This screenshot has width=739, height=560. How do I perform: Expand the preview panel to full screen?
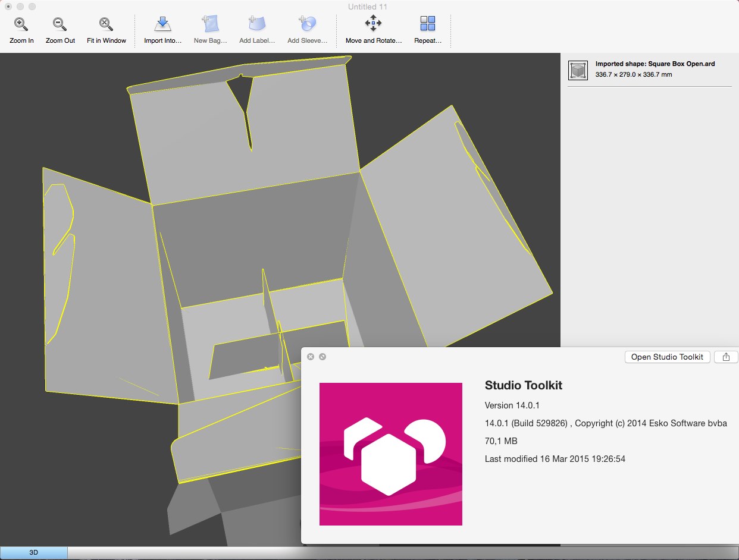coord(322,357)
